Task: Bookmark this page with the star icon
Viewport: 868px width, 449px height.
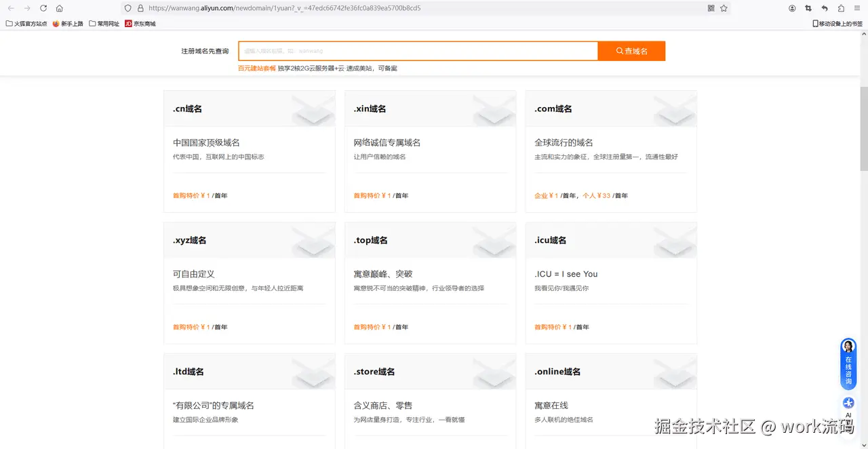Action: coord(724,8)
